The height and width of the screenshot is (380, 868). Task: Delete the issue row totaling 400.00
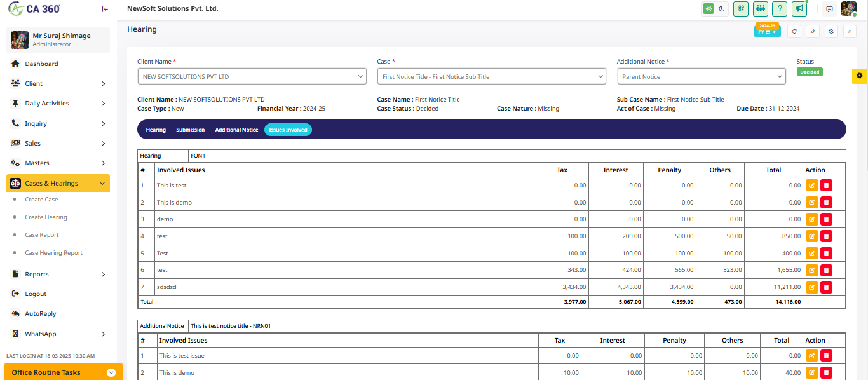826,254
